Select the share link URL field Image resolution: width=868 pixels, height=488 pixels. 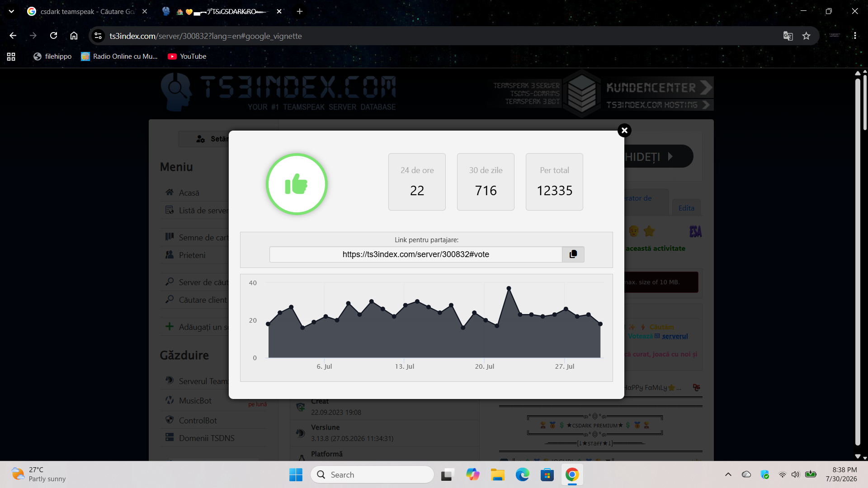(416, 254)
